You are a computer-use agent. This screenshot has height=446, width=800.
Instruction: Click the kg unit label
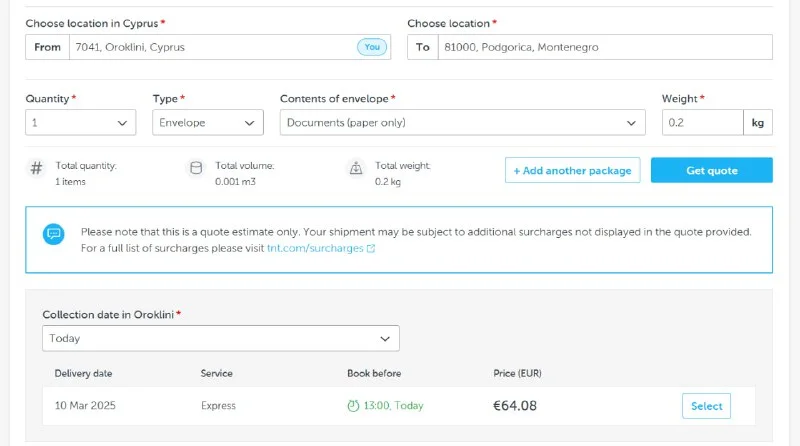pyautogui.click(x=758, y=122)
